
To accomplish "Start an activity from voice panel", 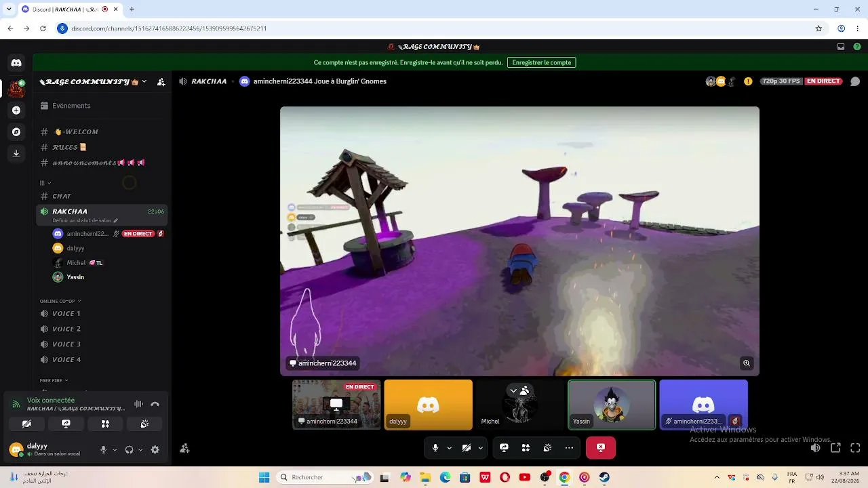I will point(105,424).
